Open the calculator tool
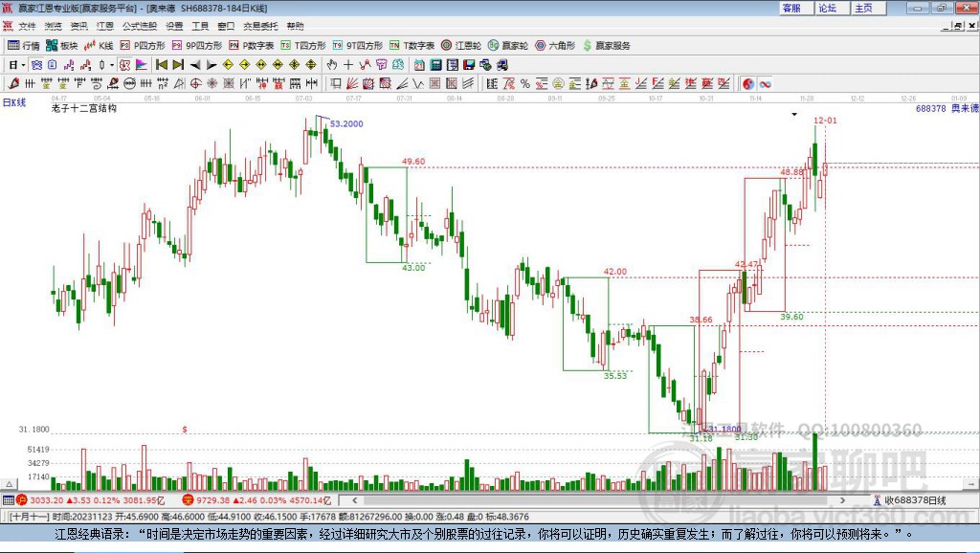The height and width of the screenshot is (553, 980). coord(436,64)
